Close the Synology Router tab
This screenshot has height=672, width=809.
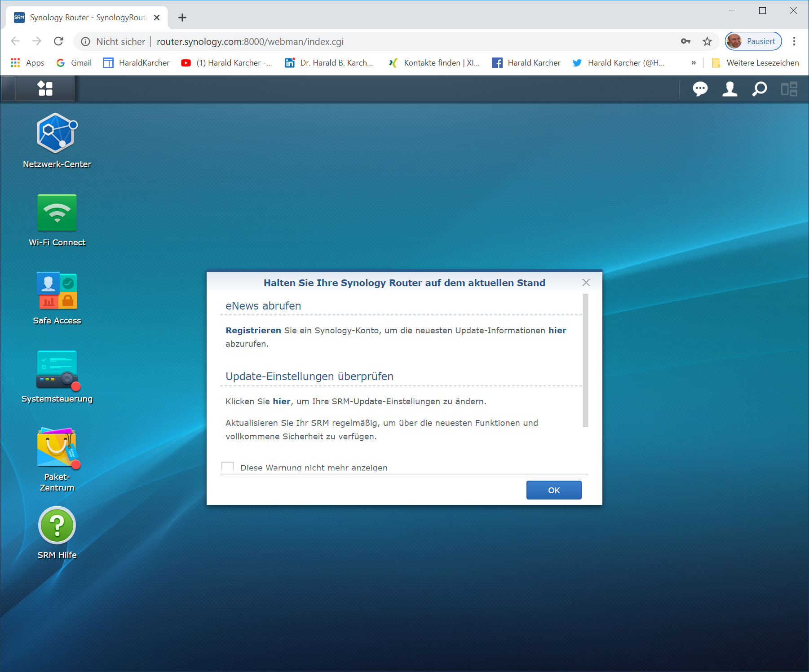pos(157,18)
